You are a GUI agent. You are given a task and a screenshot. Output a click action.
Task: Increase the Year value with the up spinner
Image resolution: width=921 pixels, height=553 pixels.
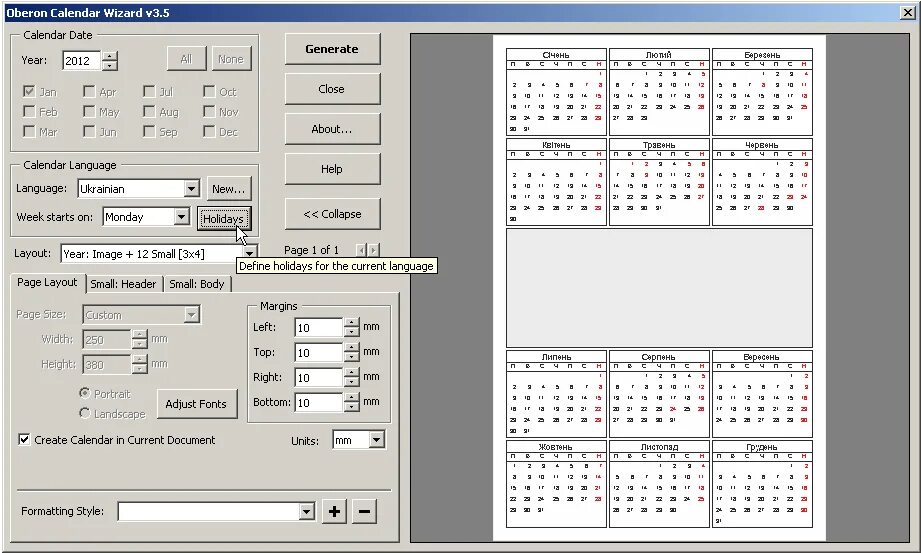tap(110, 56)
